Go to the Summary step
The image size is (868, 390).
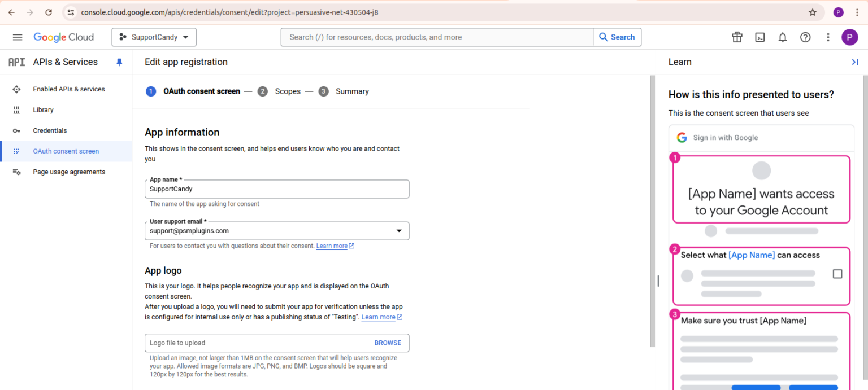point(352,91)
